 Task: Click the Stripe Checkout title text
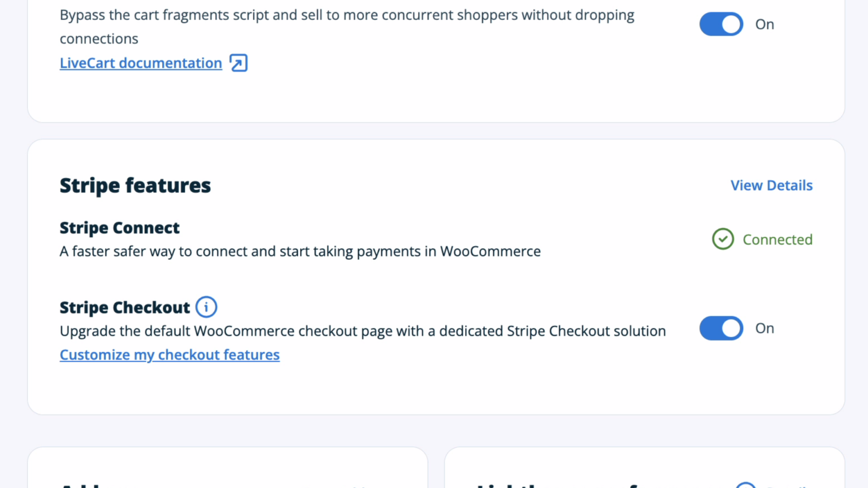[125, 307]
